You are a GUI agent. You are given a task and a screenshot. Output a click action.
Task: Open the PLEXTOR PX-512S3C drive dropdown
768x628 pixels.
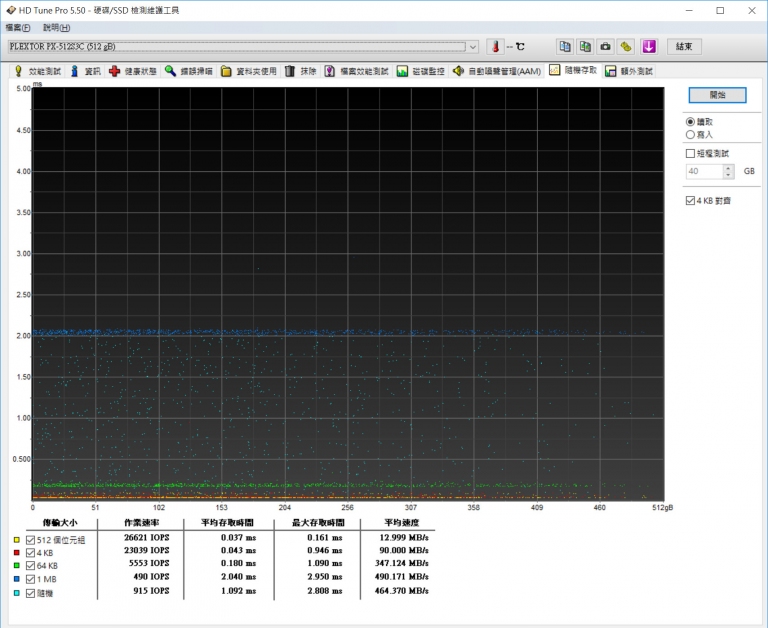click(473, 47)
